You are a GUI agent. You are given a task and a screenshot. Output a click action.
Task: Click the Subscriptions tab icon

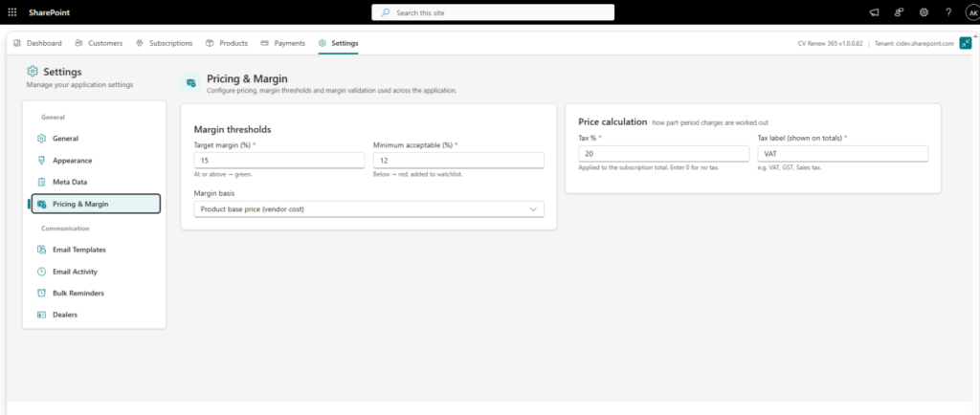click(x=140, y=43)
